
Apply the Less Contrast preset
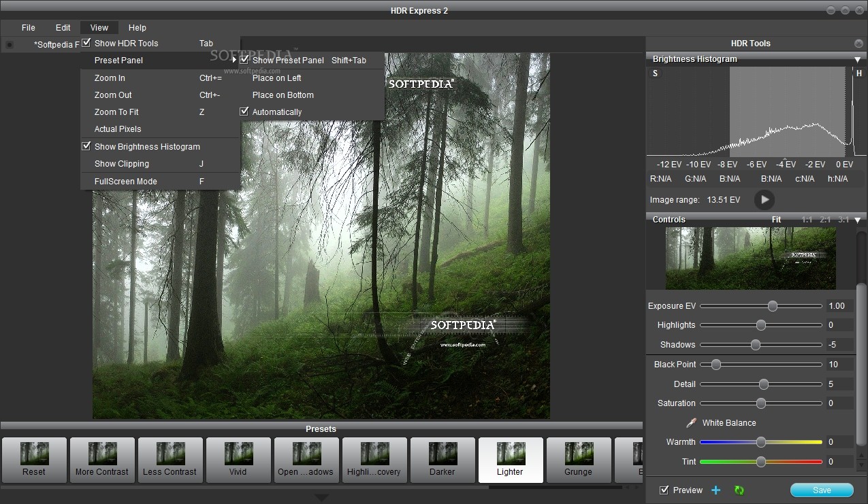pyautogui.click(x=170, y=460)
